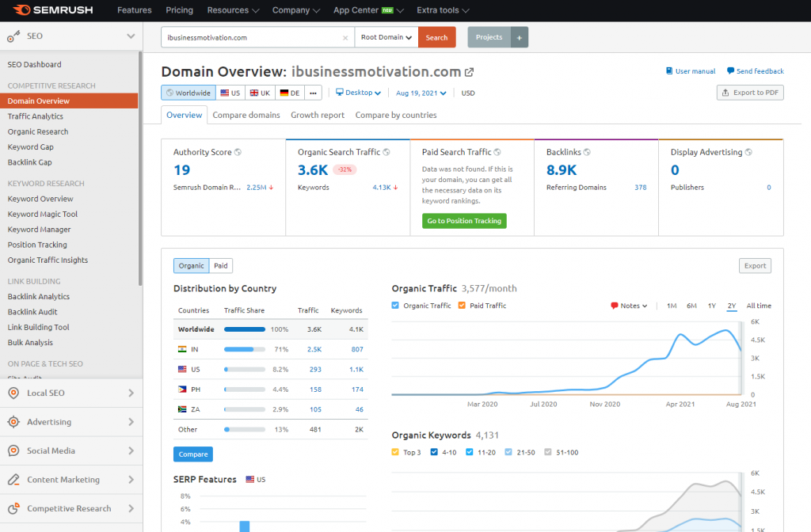This screenshot has height=532, width=811.
Task: Click the Local SEO pin icon
Action: click(14, 393)
